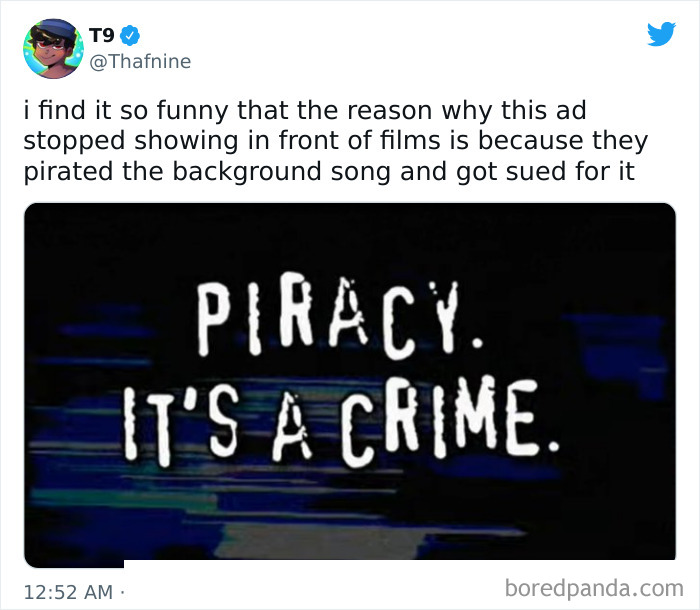This screenshot has width=700, height=610.
Task: Click the blue verified checkmark badge
Action: tap(130, 36)
